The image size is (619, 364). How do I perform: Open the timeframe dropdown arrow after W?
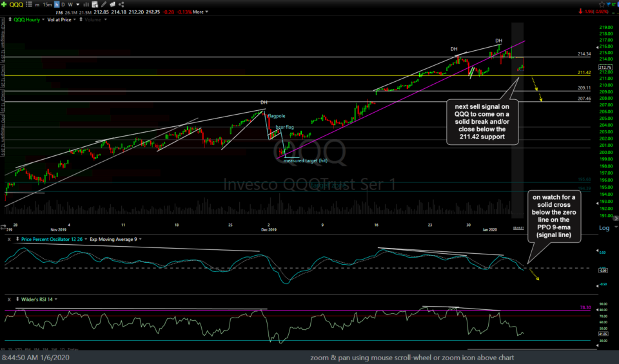[78, 5]
